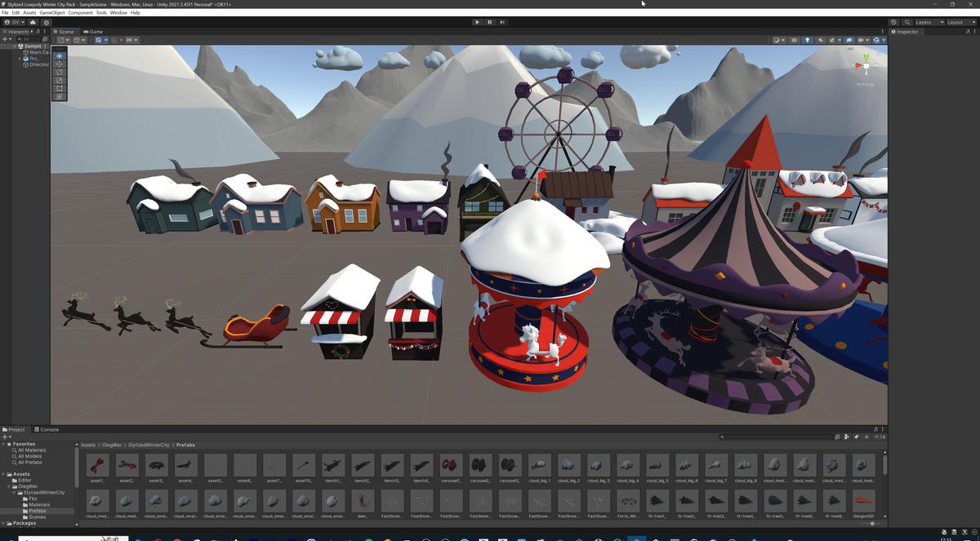The image size is (980, 541).
Task: Click the Pause button
Action: point(490,22)
